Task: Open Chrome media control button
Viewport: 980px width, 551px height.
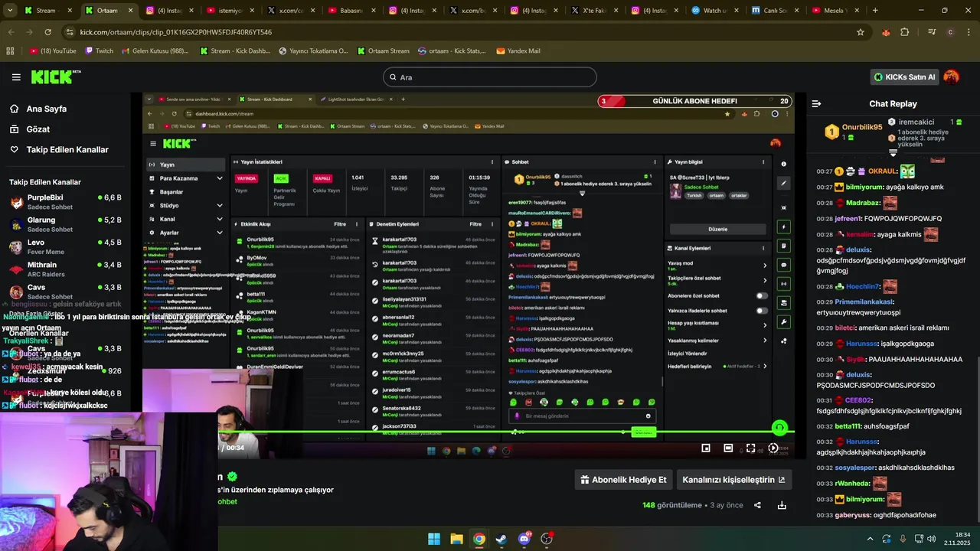Action: tap(932, 32)
